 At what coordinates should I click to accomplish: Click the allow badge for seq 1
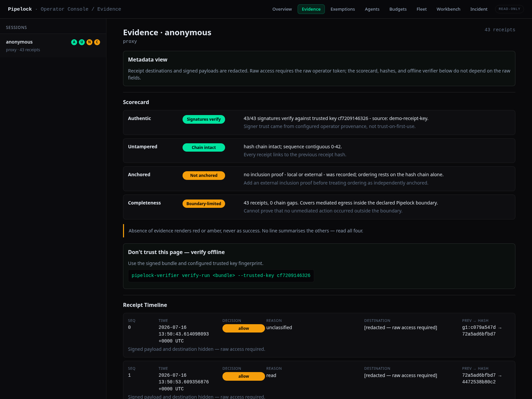tap(244, 376)
